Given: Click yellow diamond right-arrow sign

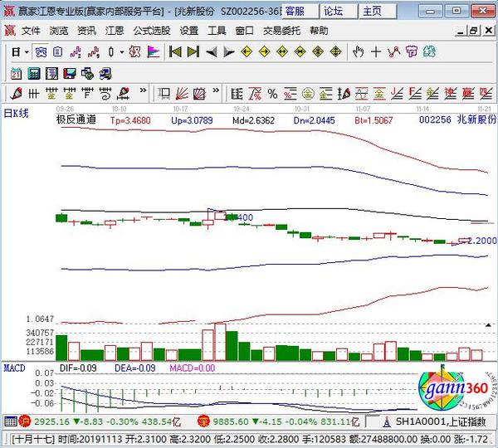Looking at the screenshot, I should pos(265,51).
